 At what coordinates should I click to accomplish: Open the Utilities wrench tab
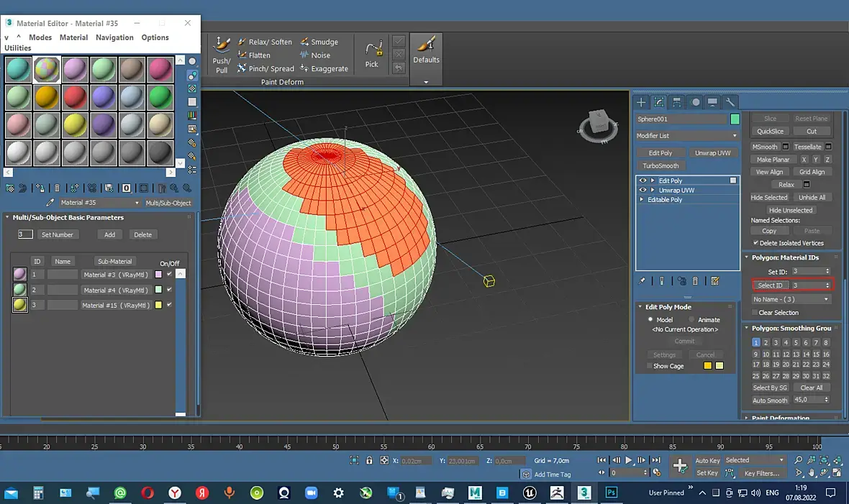730,102
